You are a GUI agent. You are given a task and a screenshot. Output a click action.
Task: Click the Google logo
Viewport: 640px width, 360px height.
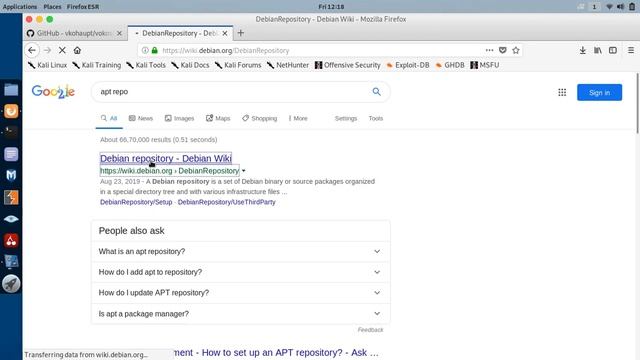tap(53, 92)
